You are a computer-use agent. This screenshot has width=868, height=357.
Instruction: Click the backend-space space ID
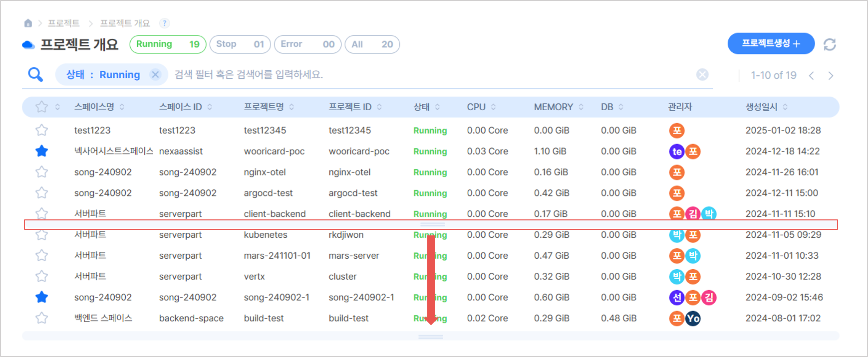point(191,318)
